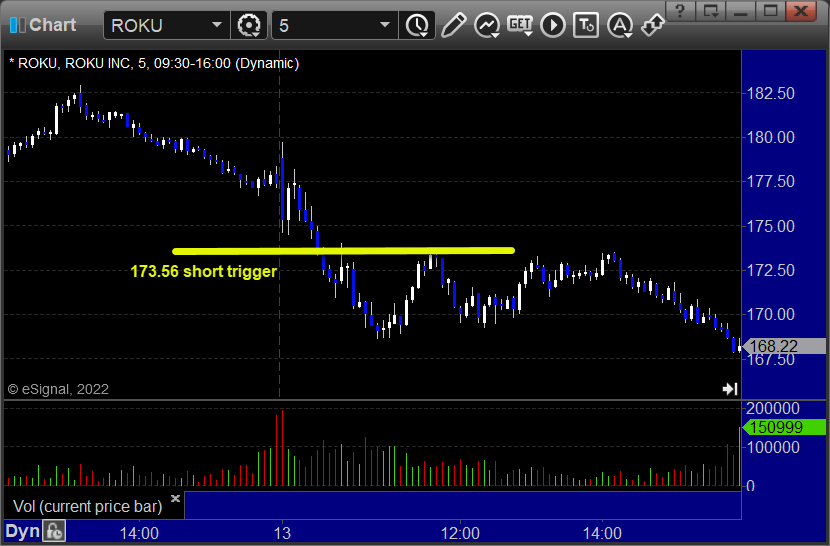
Task: Click the Chart window title icon
Action: tap(17, 24)
